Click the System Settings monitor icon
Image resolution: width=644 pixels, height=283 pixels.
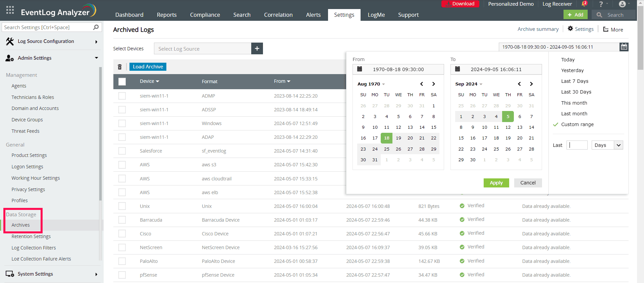tap(10, 274)
